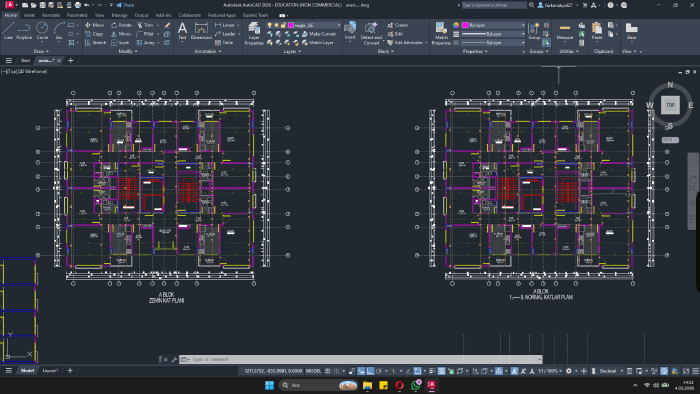Activate the Trim tool
This screenshot has width=700, height=394.
coord(145,25)
